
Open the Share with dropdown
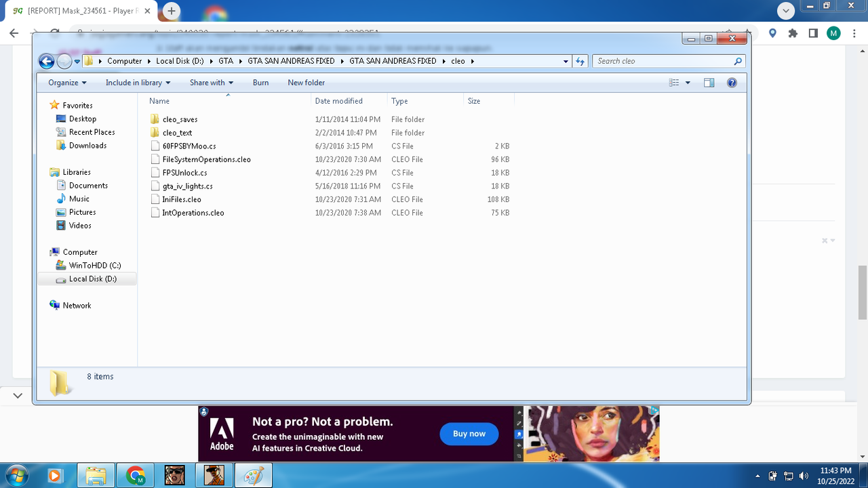(x=211, y=83)
